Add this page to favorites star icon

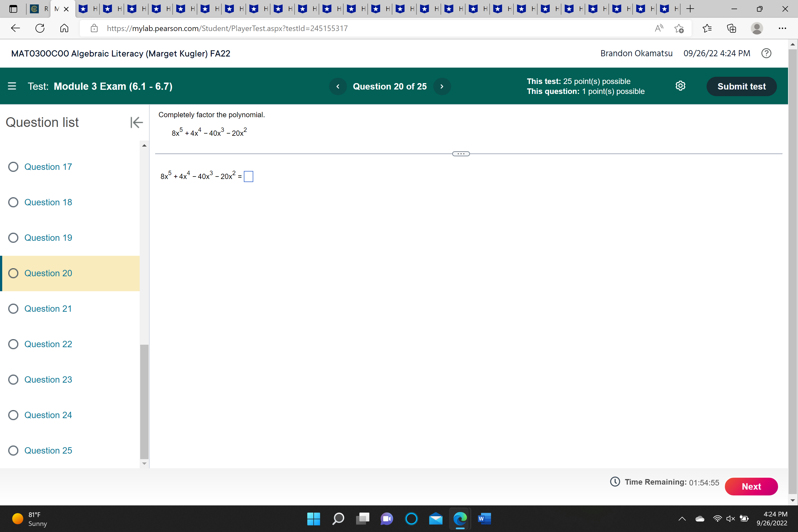click(679, 28)
